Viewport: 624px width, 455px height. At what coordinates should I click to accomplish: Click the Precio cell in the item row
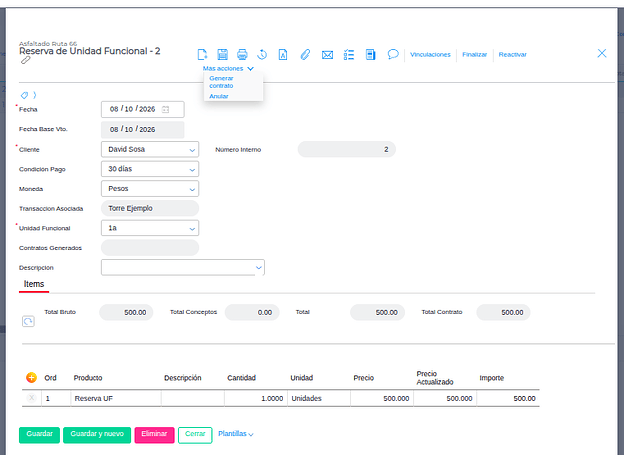tap(382, 398)
